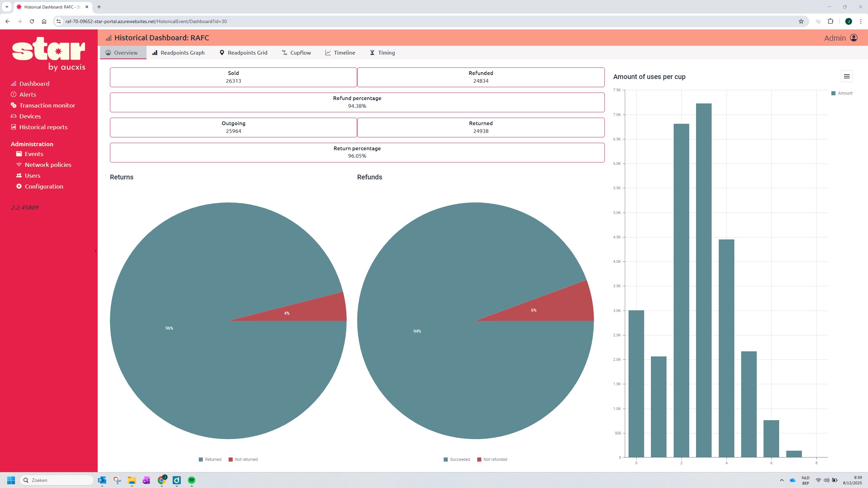Viewport: 868px width, 488px height.
Task: Open Users administration page
Action: click(28, 176)
